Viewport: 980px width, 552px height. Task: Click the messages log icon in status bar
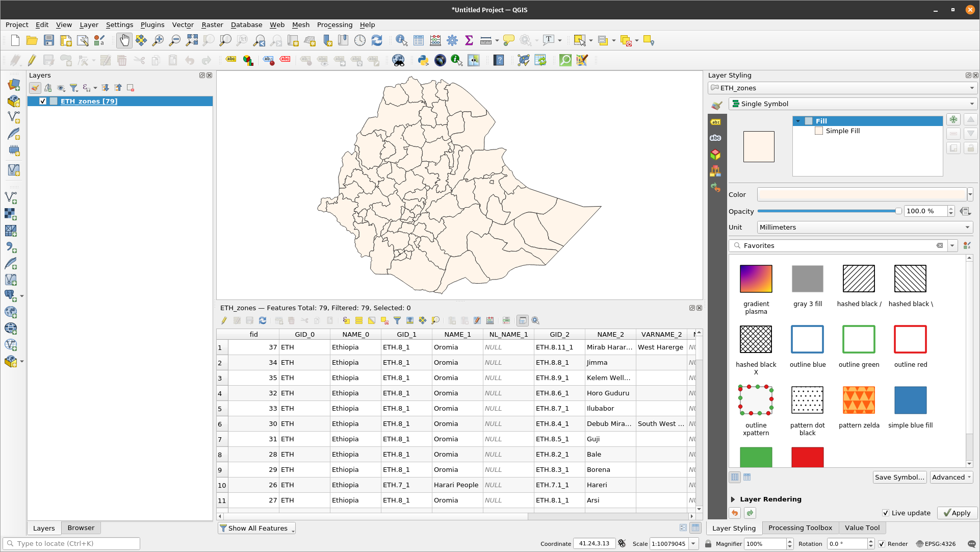(971, 544)
